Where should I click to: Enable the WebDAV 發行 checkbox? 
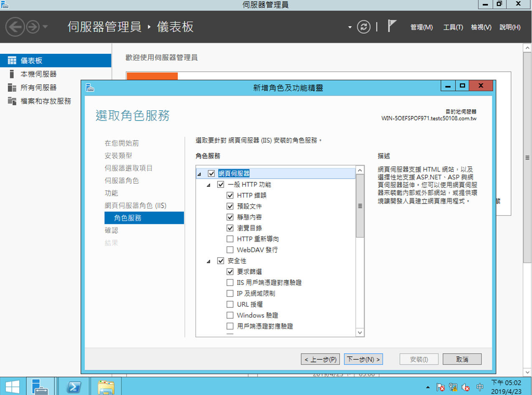pos(230,250)
